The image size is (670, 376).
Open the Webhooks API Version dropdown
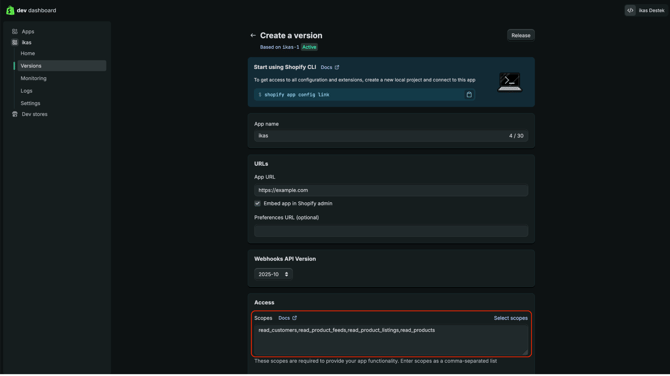(x=273, y=274)
